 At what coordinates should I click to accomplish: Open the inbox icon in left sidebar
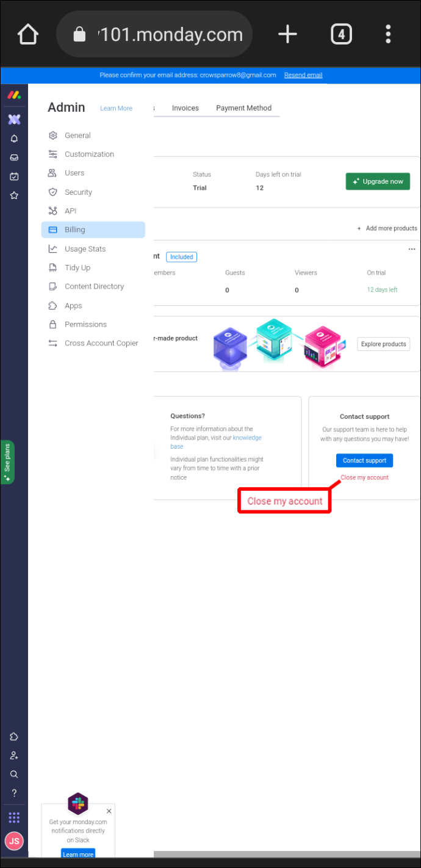pyautogui.click(x=14, y=157)
